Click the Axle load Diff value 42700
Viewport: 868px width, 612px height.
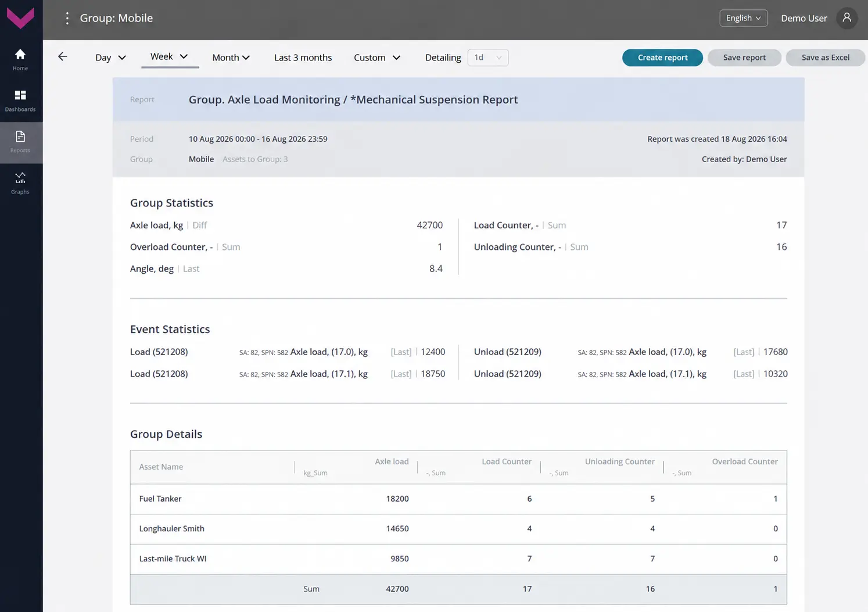click(x=429, y=225)
